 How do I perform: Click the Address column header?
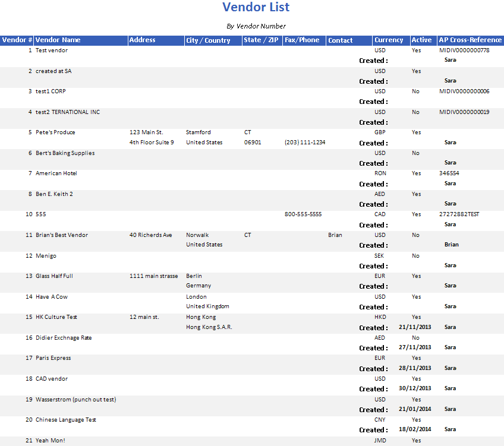click(x=143, y=40)
